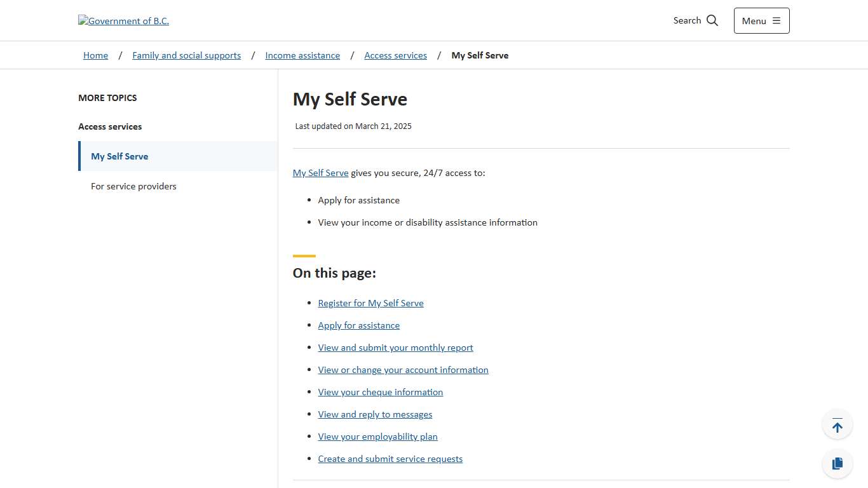Screen dimensions: 868x488
Task: Click the Government of B.C. logo
Action: 123,20
